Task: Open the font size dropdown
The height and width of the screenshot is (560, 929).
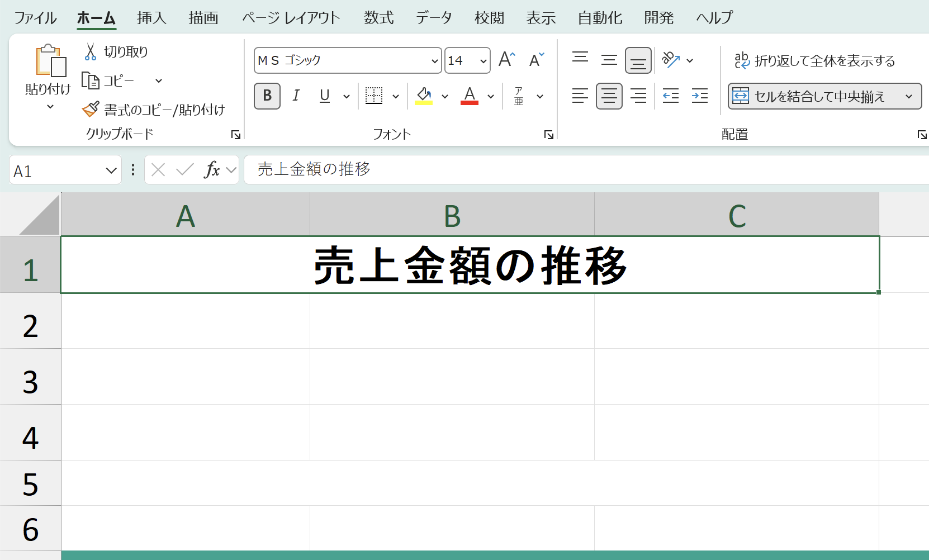Action: (x=484, y=60)
